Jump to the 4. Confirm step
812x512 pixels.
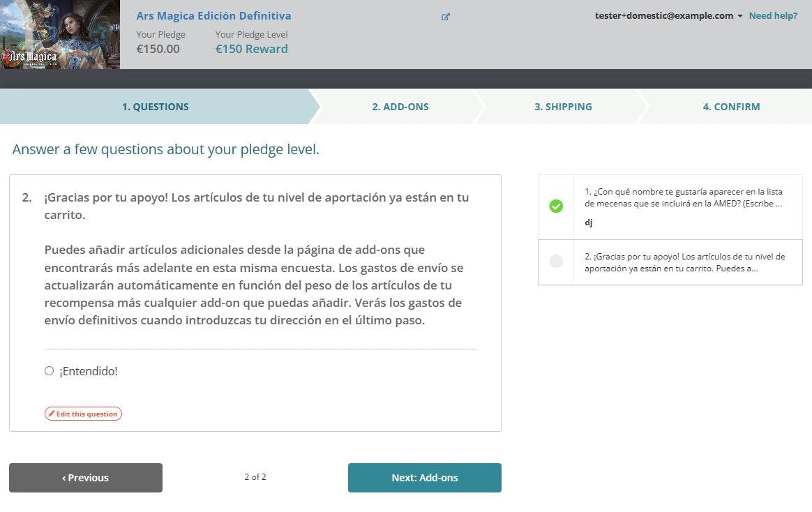click(731, 107)
